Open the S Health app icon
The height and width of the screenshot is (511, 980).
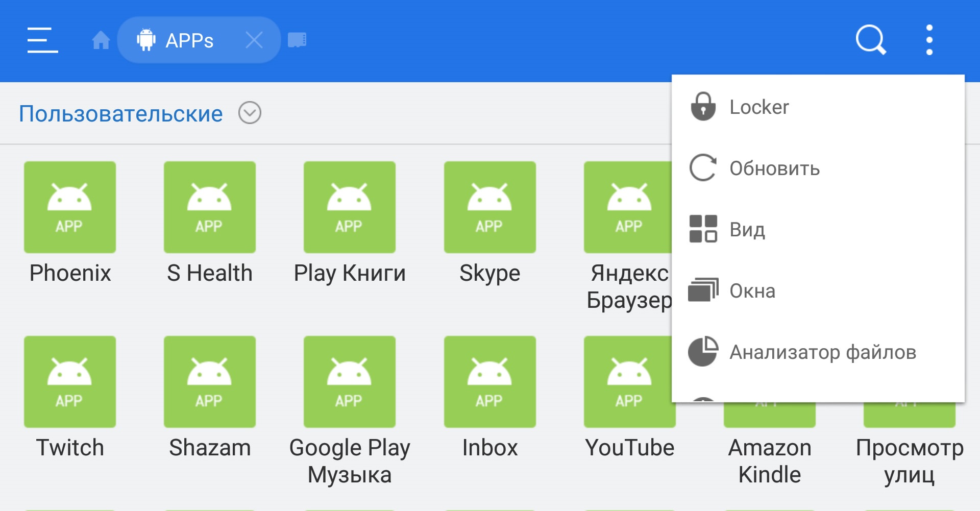tap(210, 207)
